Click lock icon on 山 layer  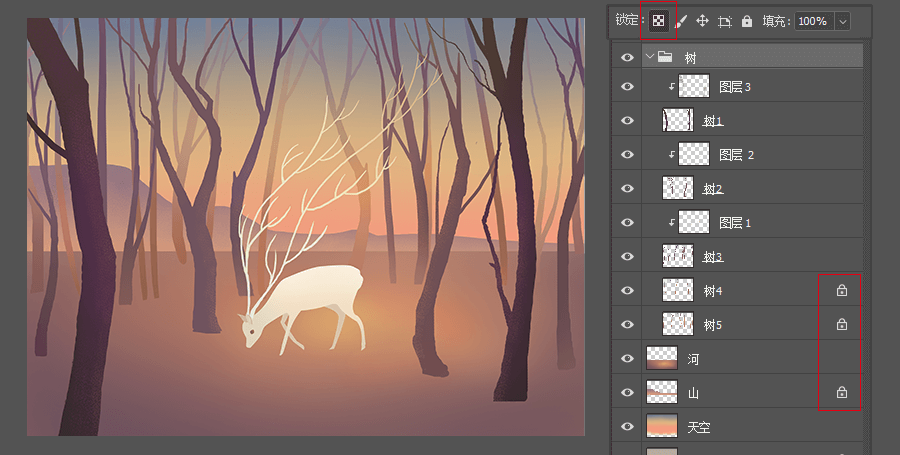pos(842,393)
